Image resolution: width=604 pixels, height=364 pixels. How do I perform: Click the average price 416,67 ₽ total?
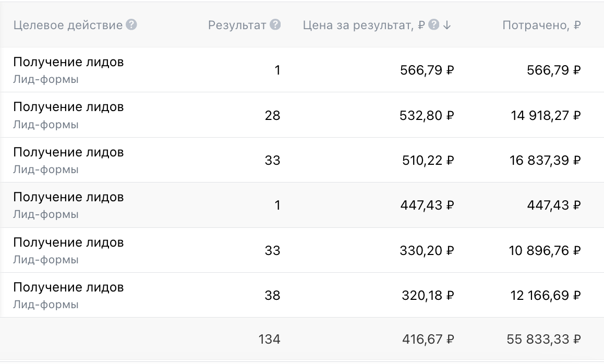(428, 339)
